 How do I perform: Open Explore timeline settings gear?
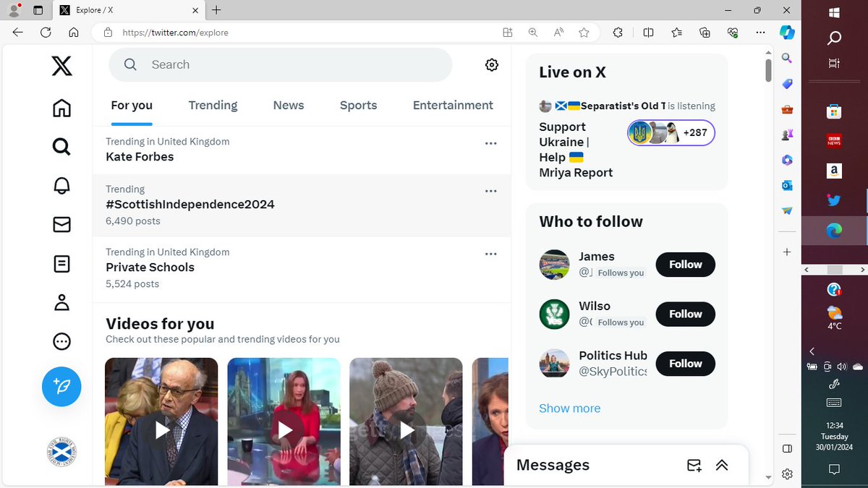point(491,64)
